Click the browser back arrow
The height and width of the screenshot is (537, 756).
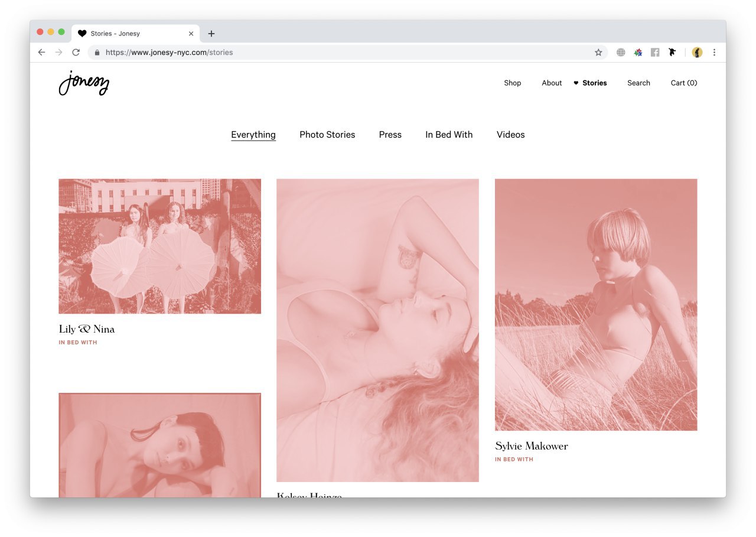pyautogui.click(x=41, y=52)
